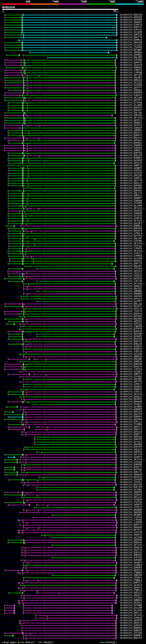Image resolution: width=146 pixels, height=644 pixels.
Task: Select the UniRef100_B8LKS3 label
Action: (x=131, y=138)
